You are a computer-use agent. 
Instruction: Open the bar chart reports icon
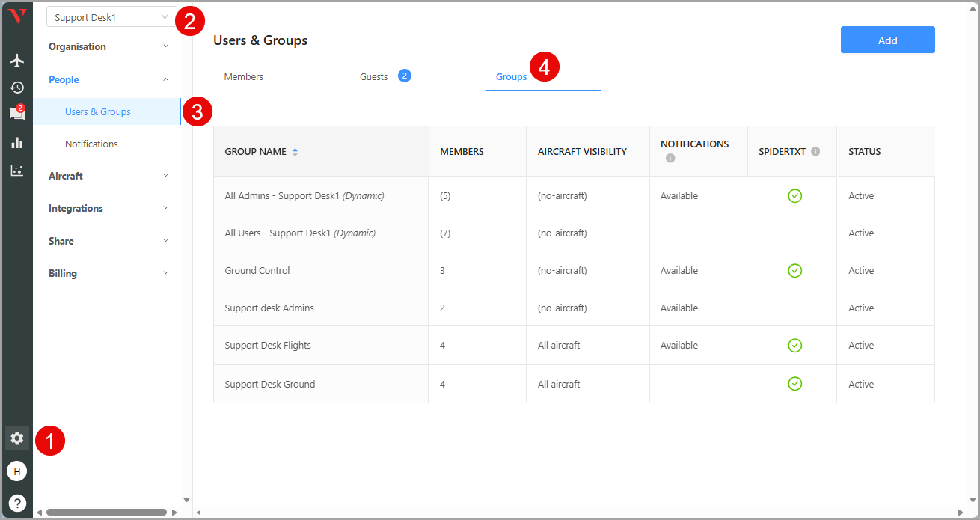16,142
